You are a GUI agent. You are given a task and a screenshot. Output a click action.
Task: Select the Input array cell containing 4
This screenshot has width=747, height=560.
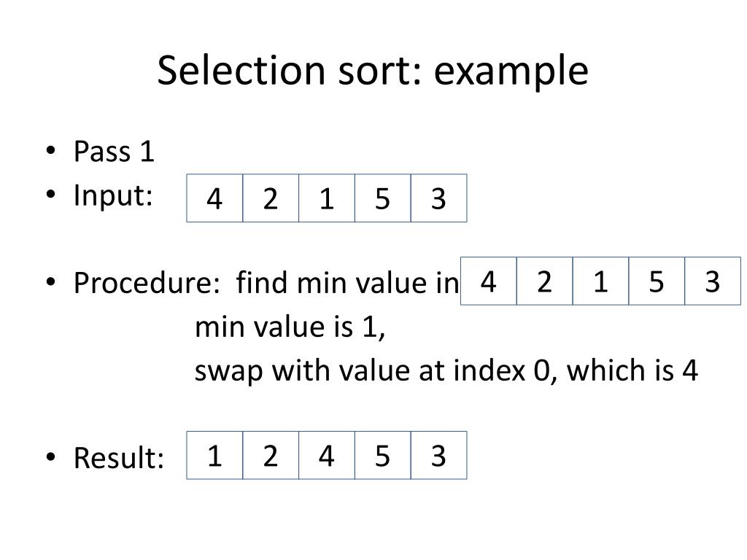click(215, 198)
